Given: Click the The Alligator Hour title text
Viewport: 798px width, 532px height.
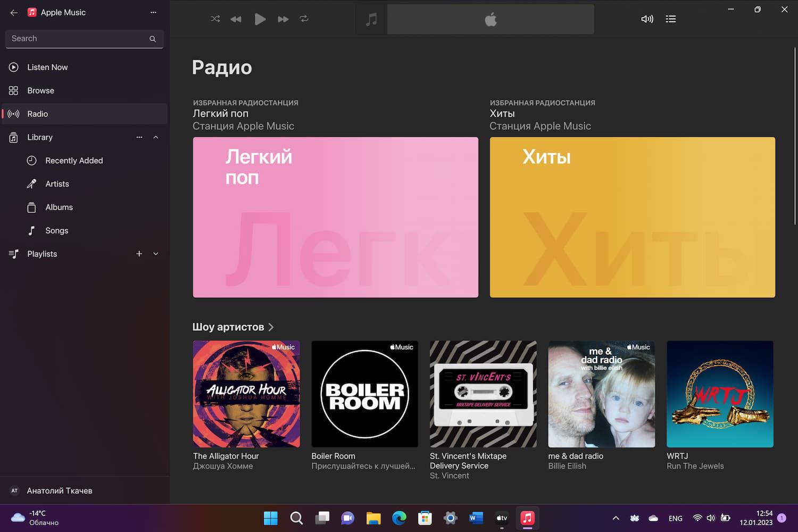Looking at the screenshot, I should (226, 456).
